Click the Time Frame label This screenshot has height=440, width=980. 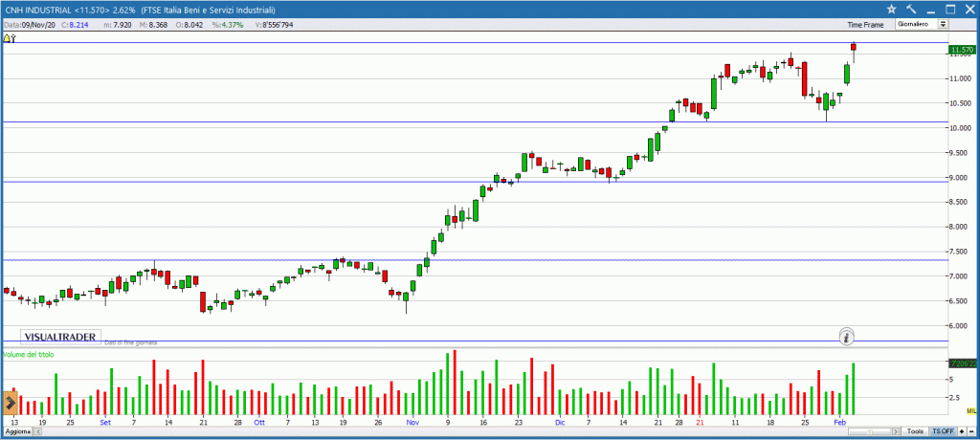coord(865,25)
